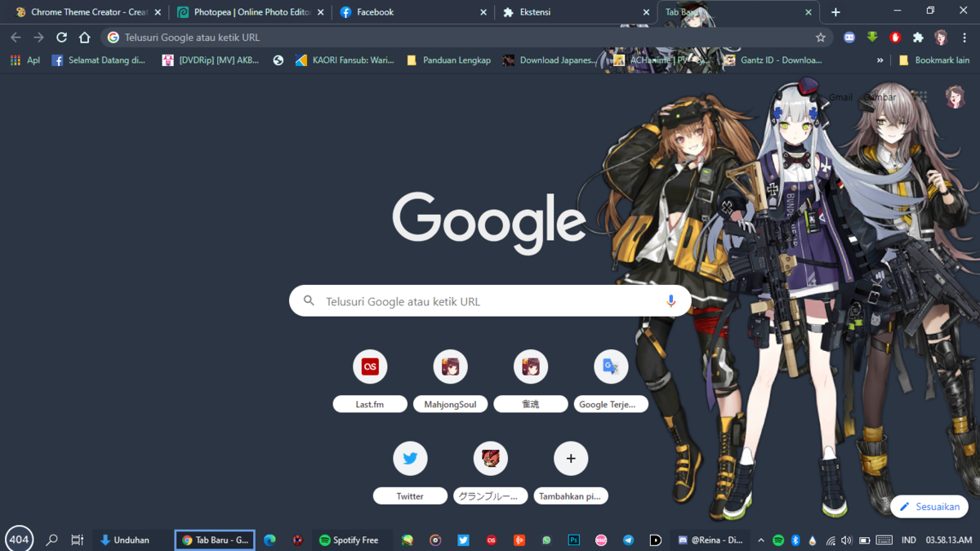Open the @Reina Discord taskbar window
The image size is (980, 551).
pos(711,540)
